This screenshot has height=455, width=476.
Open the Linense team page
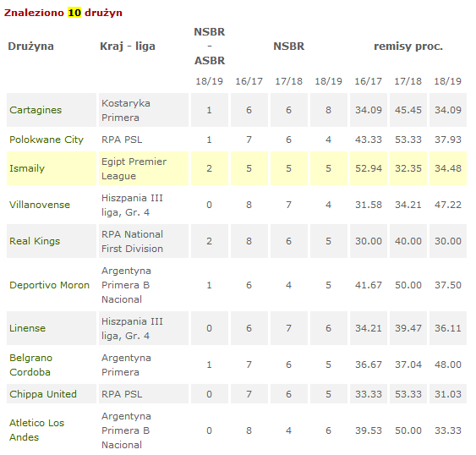click(x=28, y=328)
